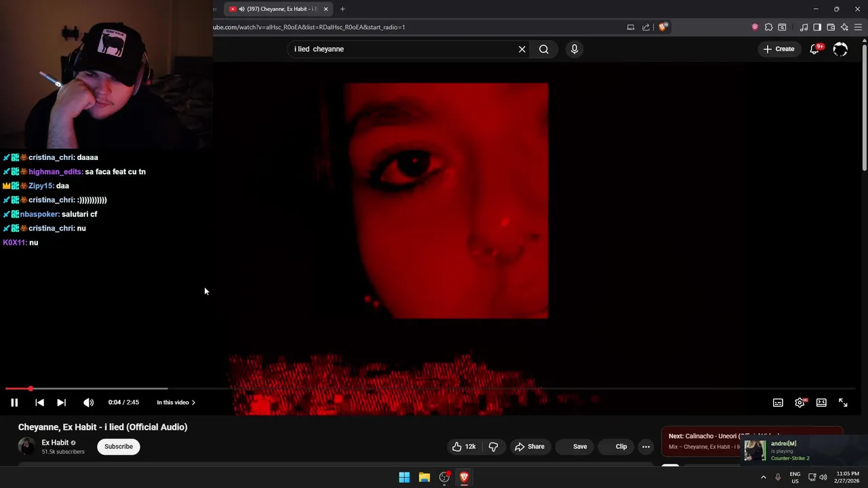The width and height of the screenshot is (868, 488).
Task: Open the YouTube account avatar menu
Action: [x=840, y=49]
